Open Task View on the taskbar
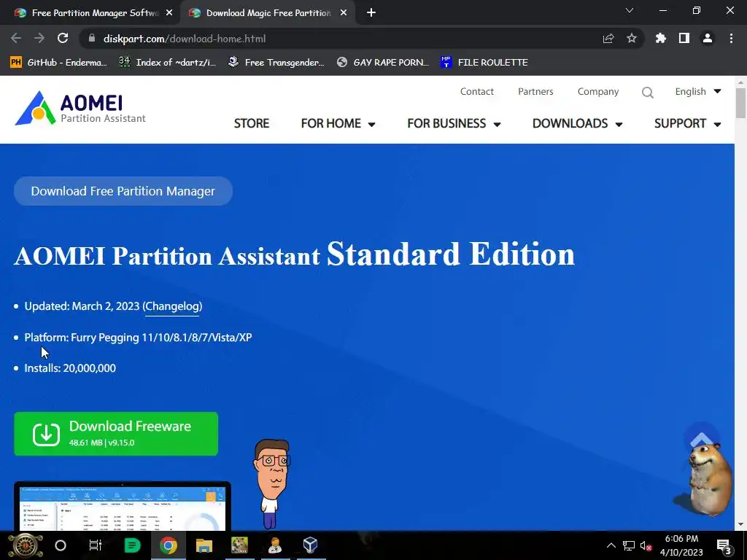Screen dimensions: 747x560 tap(96, 545)
